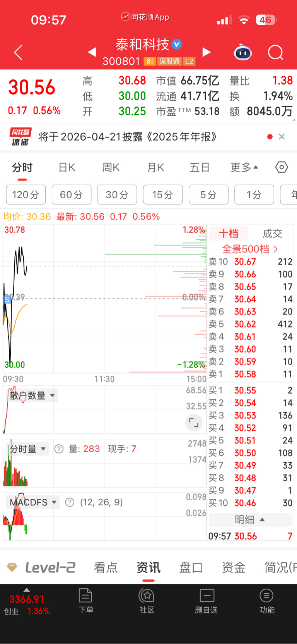Switch to 十档 order book tab
The height and width of the screenshot is (644, 297).
coord(229,234)
